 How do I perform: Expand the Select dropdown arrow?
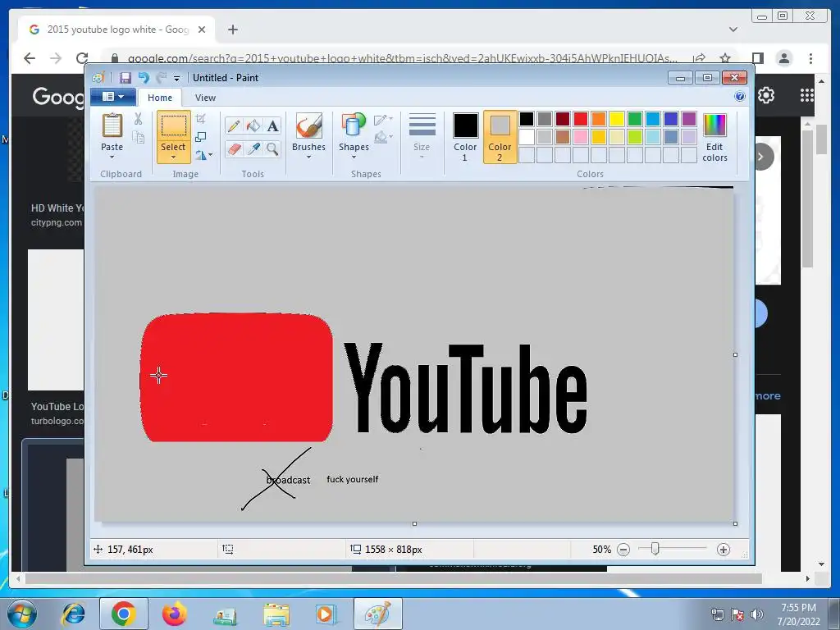coord(173,157)
